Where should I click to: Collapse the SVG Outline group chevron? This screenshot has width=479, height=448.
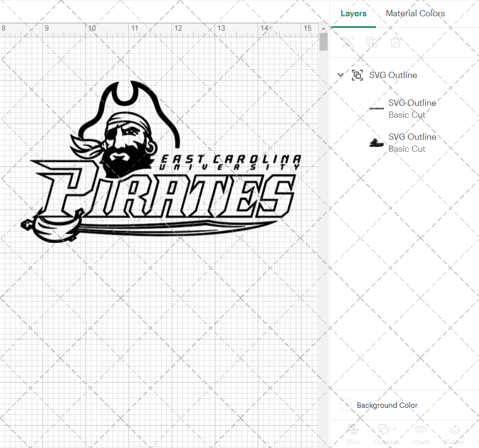[x=340, y=75]
